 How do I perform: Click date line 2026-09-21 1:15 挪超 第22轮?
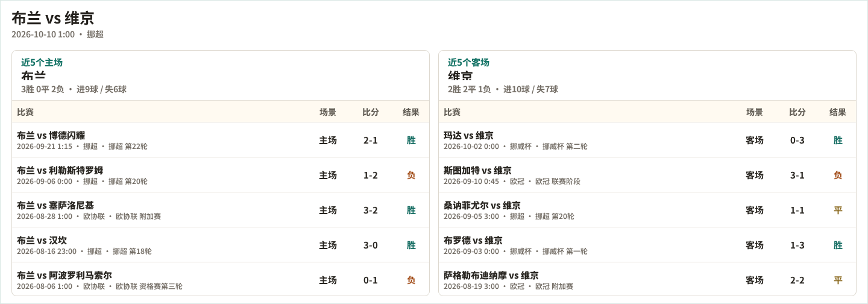[82, 147]
